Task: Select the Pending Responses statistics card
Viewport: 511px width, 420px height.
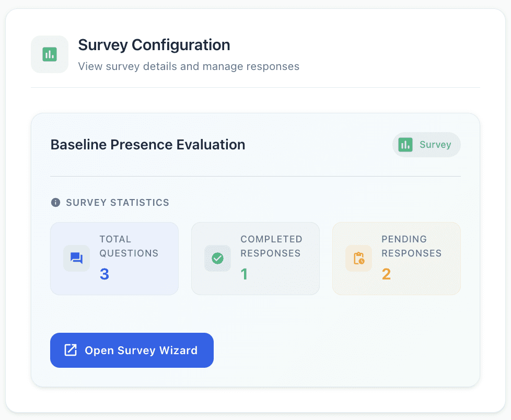Action: [396, 259]
